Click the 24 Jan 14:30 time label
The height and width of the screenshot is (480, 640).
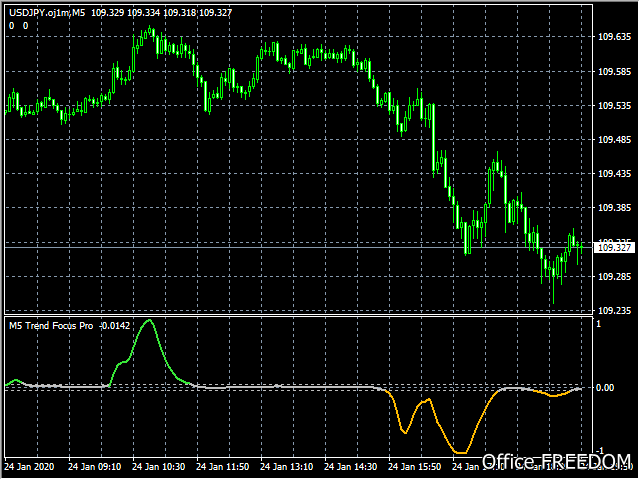coord(351,467)
